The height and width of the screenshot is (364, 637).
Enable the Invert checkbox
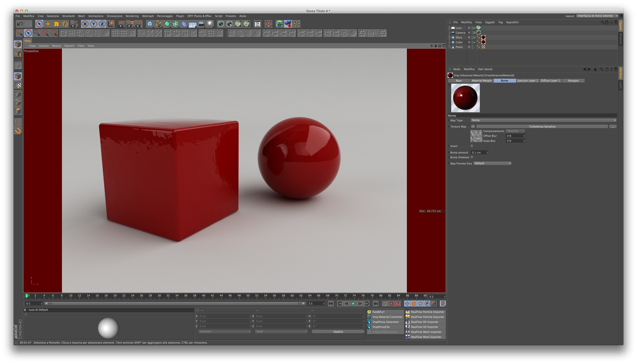(472, 146)
